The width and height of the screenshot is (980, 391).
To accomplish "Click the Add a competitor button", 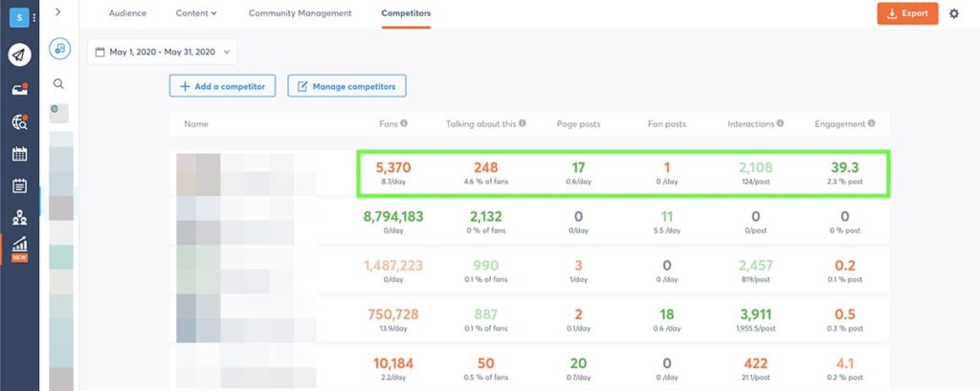I will 223,86.
